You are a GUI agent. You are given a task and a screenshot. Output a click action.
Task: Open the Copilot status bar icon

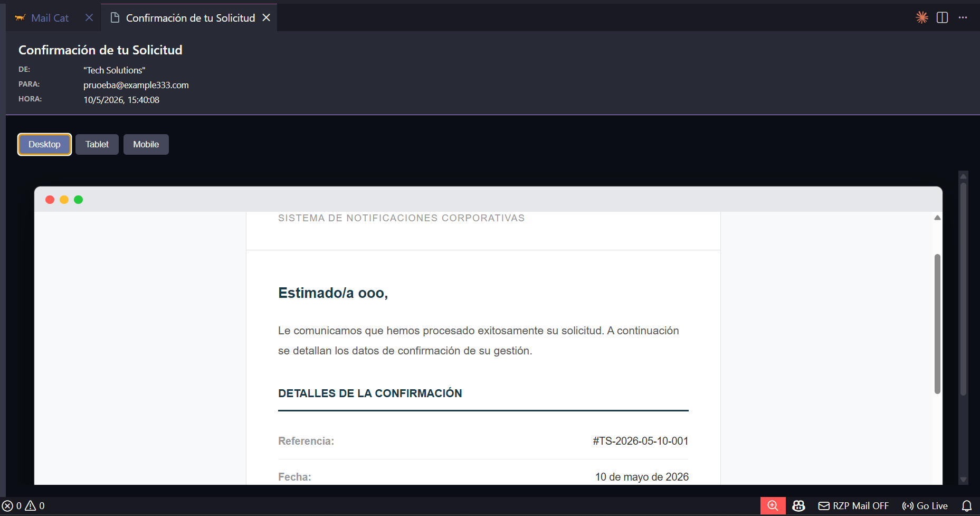(798, 506)
